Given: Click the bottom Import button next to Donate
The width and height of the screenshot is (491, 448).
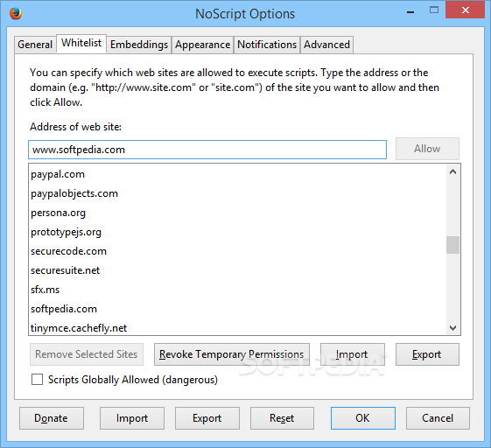Looking at the screenshot, I should [x=132, y=418].
